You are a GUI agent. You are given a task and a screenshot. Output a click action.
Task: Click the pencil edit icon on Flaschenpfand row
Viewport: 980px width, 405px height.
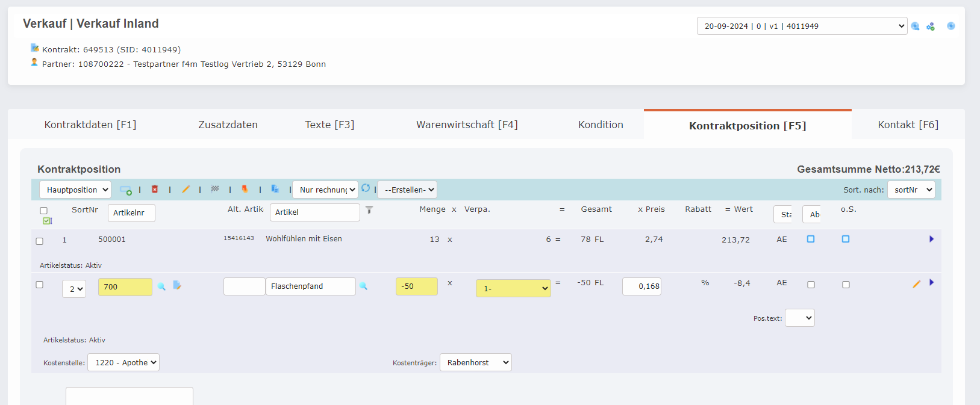[916, 284]
